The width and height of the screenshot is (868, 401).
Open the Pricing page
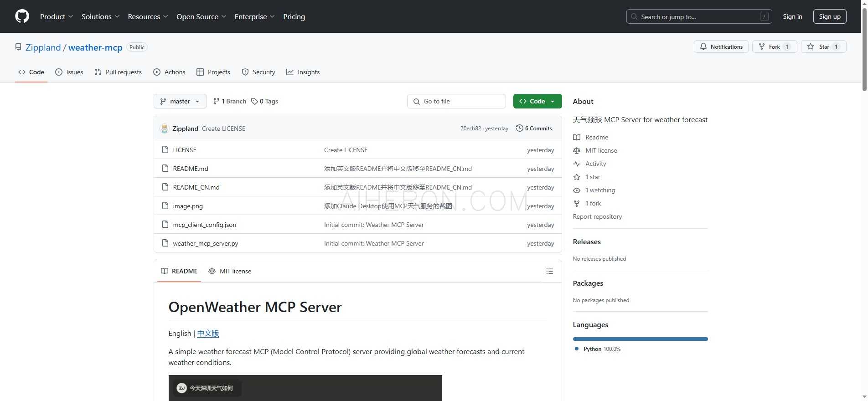[294, 16]
